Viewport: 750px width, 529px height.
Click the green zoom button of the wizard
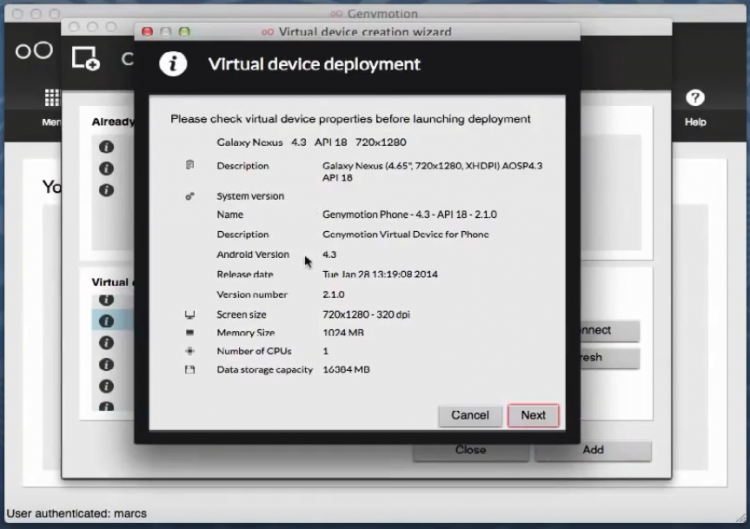[x=184, y=32]
